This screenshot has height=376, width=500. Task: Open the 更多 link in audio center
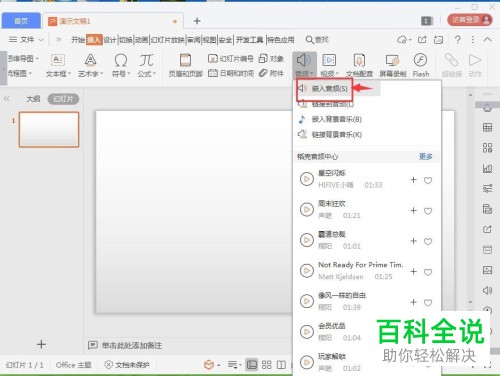point(426,157)
